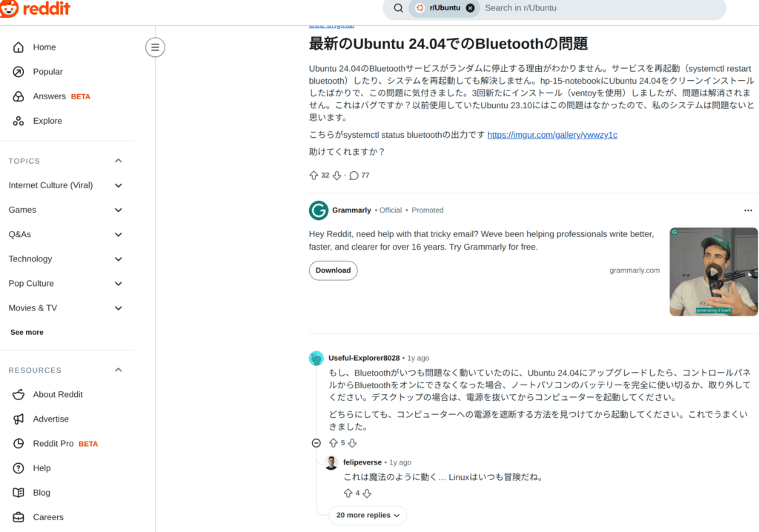Upvote the Bluetooth problem post

click(x=314, y=176)
